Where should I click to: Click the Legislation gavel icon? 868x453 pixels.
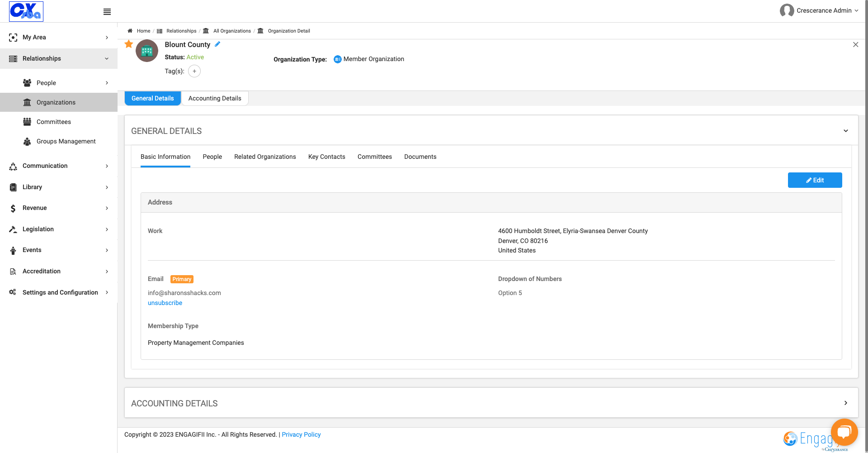click(13, 229)
